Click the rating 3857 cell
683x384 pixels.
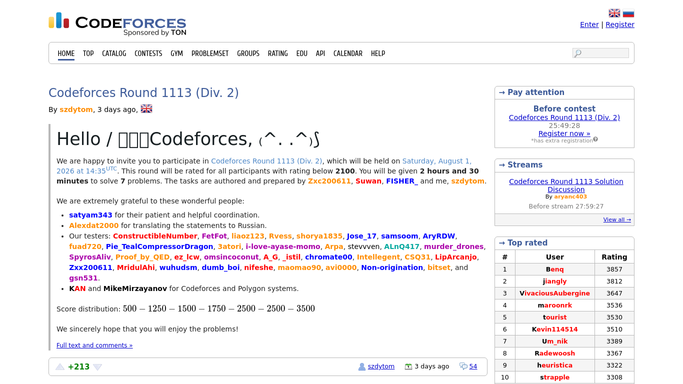coord(614,269)
